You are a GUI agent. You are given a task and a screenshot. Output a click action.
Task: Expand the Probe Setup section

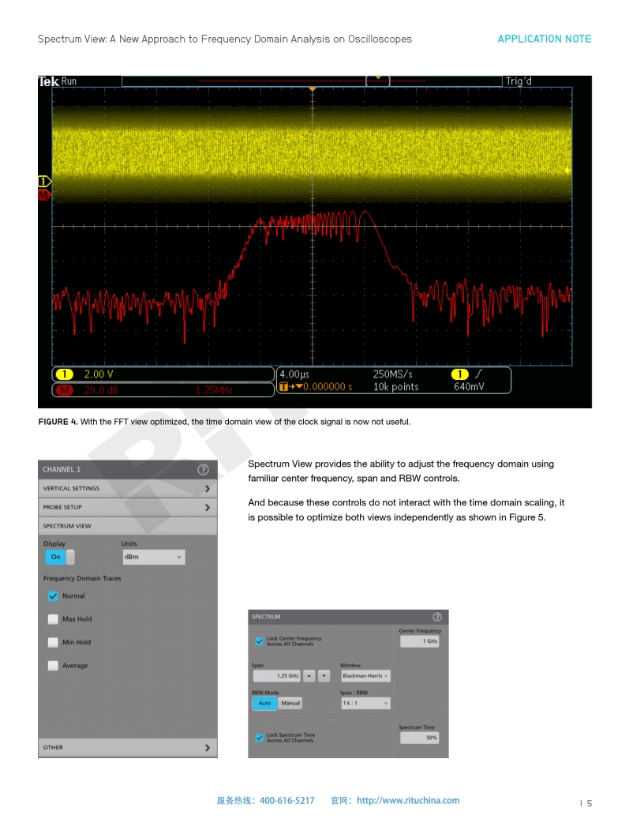[127, 507]
